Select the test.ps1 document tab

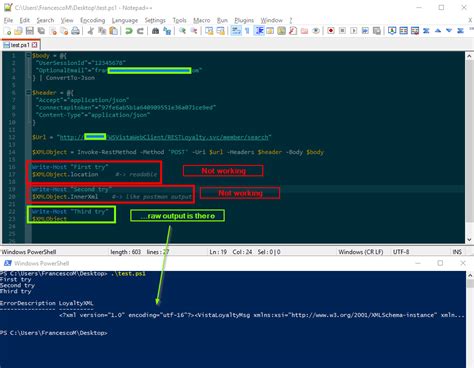coord(20,45)
